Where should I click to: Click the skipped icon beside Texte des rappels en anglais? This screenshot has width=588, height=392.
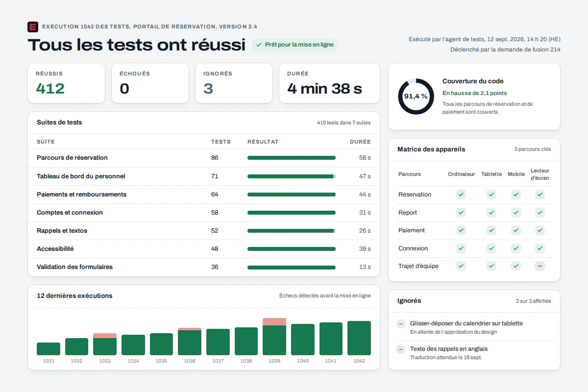click(401, 349)
